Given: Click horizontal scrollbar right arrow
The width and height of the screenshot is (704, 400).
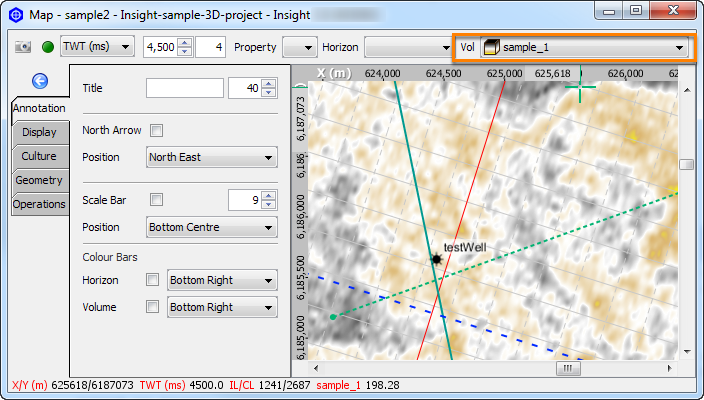Looking at the screenshot, I should 669,369.
